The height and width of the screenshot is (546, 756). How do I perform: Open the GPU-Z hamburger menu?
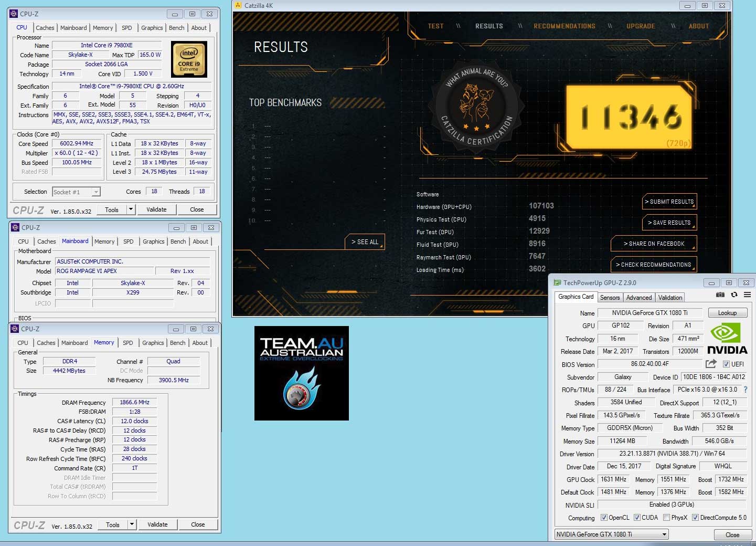747,295
